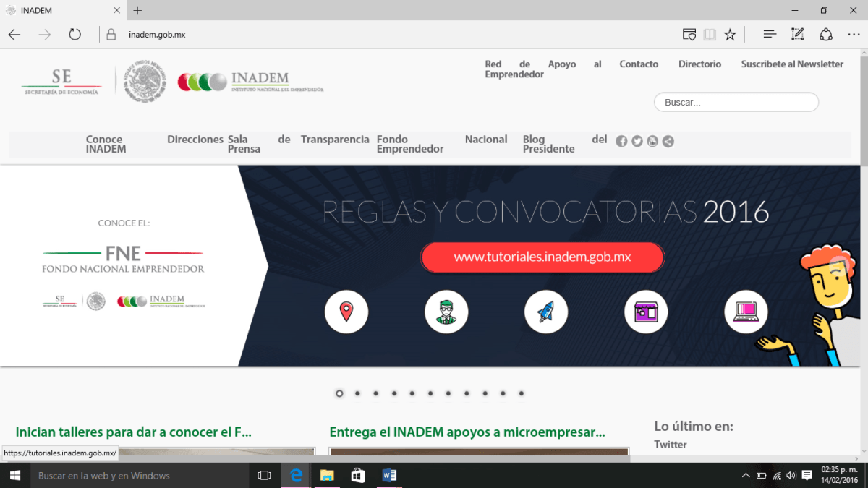Click the FNE Fondo Nacional Emprendedor logo
Image resolution: width=868 pixels, height=488 pixels.
click(123, 258)
